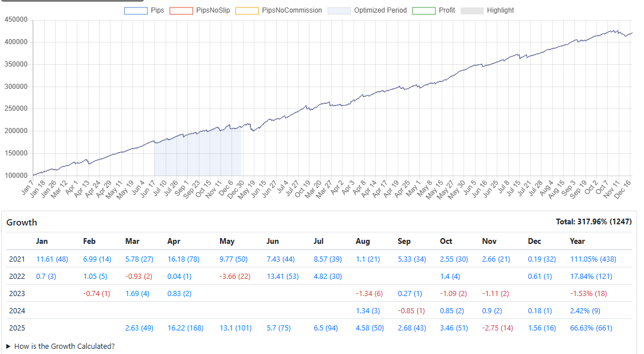This screenshot has height=354, width=644.
Task: Click the 2024 August value 1.34 (3)
Action: pos(368,311)
